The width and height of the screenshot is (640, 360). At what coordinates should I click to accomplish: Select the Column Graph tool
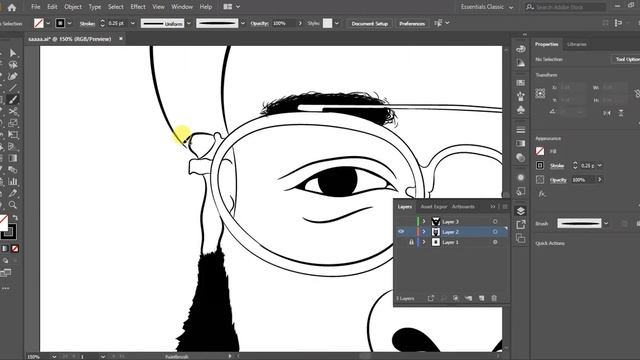[13, 181]
